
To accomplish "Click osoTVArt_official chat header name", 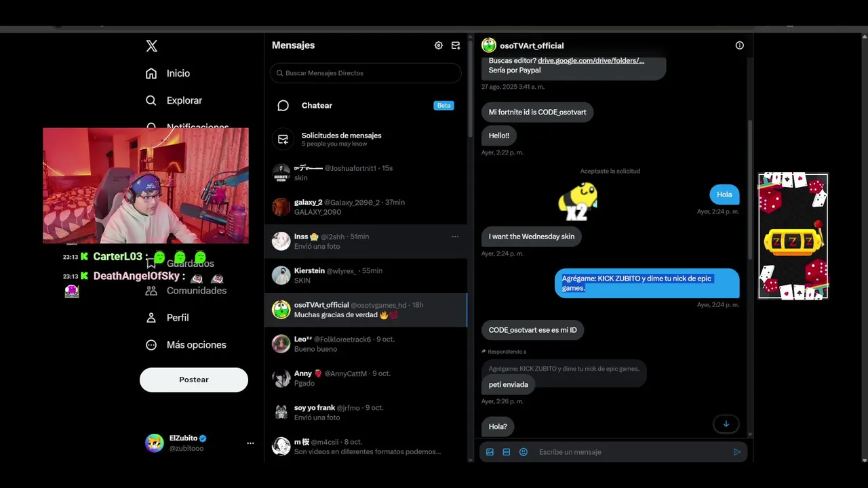I will click(532, 45).
